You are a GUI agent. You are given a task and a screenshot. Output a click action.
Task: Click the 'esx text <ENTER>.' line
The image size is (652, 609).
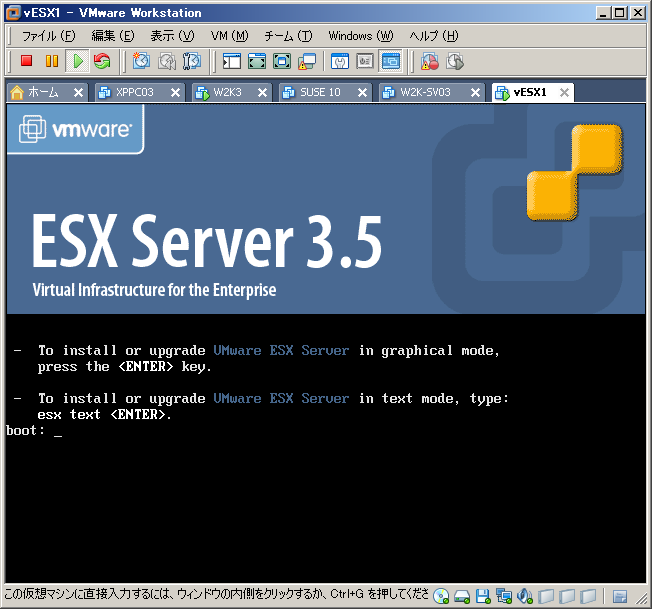pyautogui.click(x=104, y=414)
